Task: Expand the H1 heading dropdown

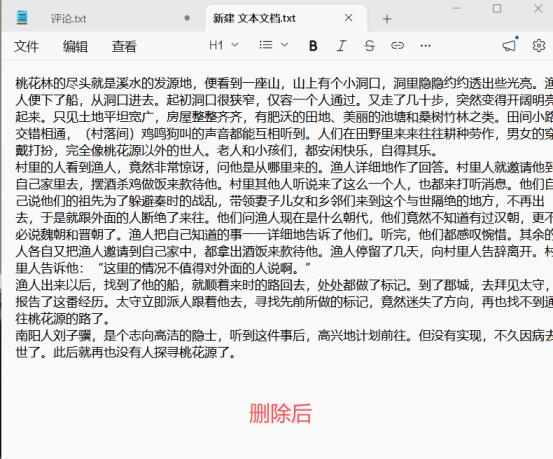Action: [x=224, y=45]
